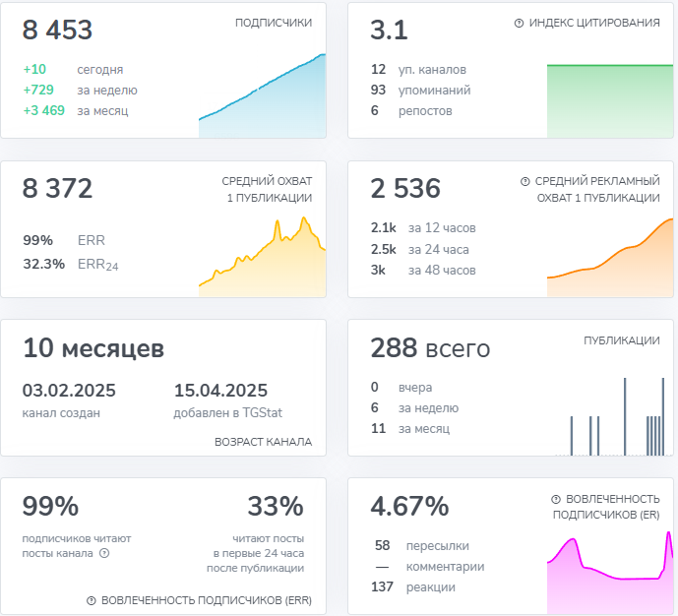
Task: Click the ПОДПИСЧИКИ card title
Action: click(274, 23)
